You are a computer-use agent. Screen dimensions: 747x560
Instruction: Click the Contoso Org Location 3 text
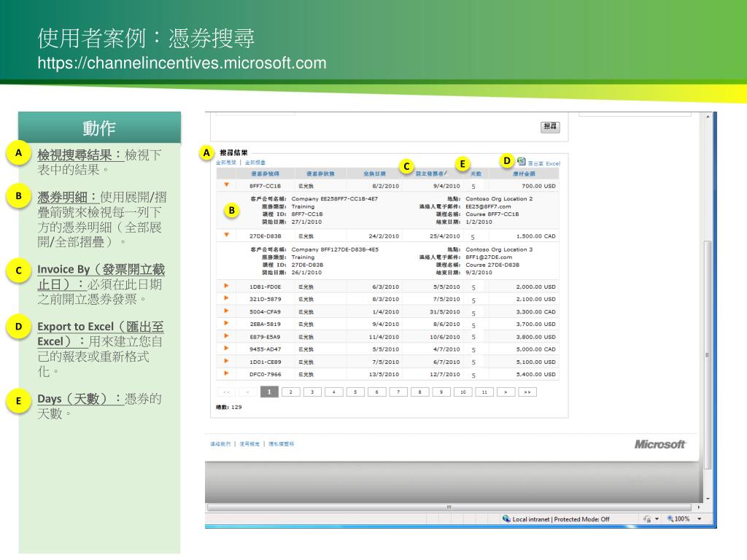tap(499, 249)
